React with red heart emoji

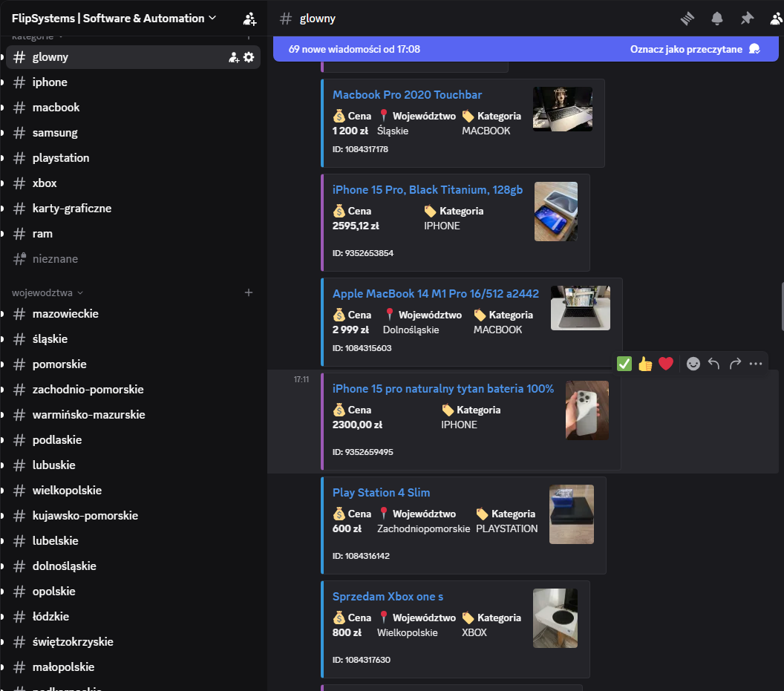click(666, 364)
